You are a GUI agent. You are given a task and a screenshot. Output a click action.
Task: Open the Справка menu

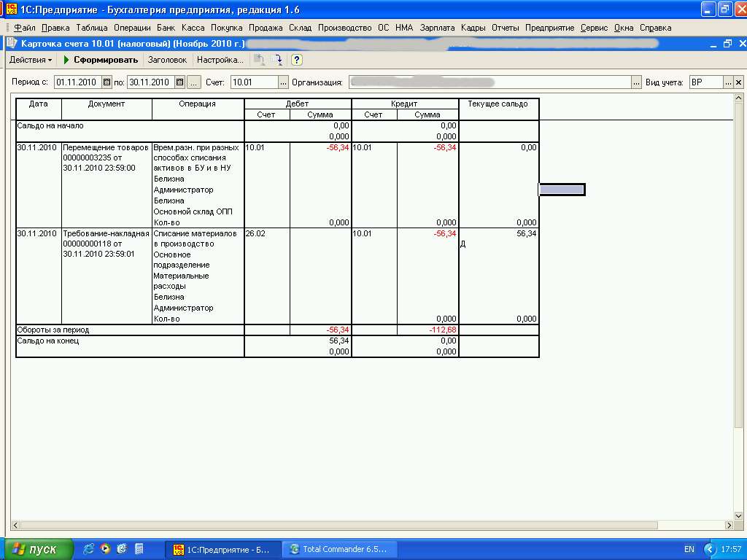(656, 28)
